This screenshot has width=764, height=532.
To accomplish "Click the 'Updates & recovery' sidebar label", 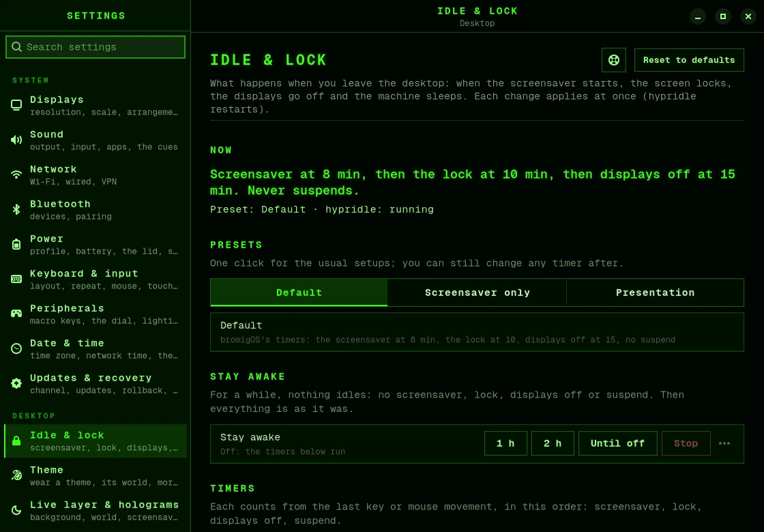I will pos(91,378).
